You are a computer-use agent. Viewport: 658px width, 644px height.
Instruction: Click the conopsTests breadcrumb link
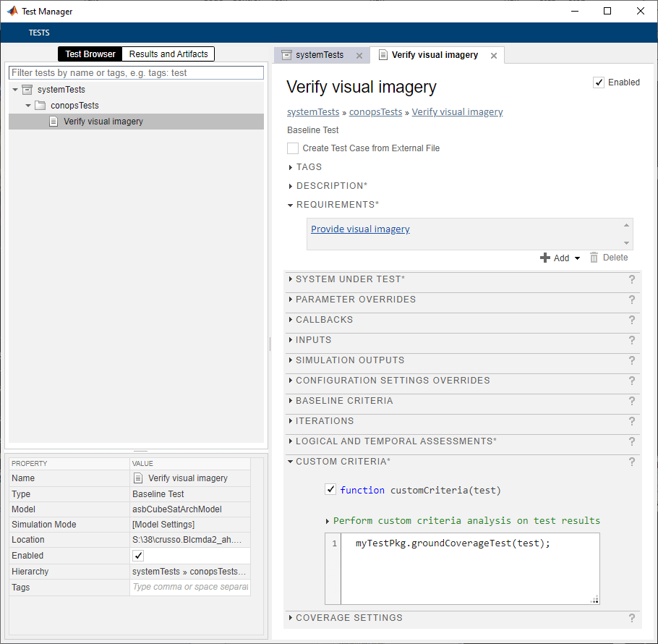[375, 111]
